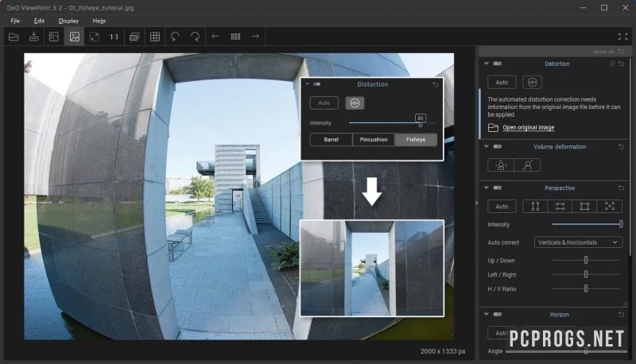Toggle the Distortion correction switch
The image size is (636, 364).
[x=498, y=64]
